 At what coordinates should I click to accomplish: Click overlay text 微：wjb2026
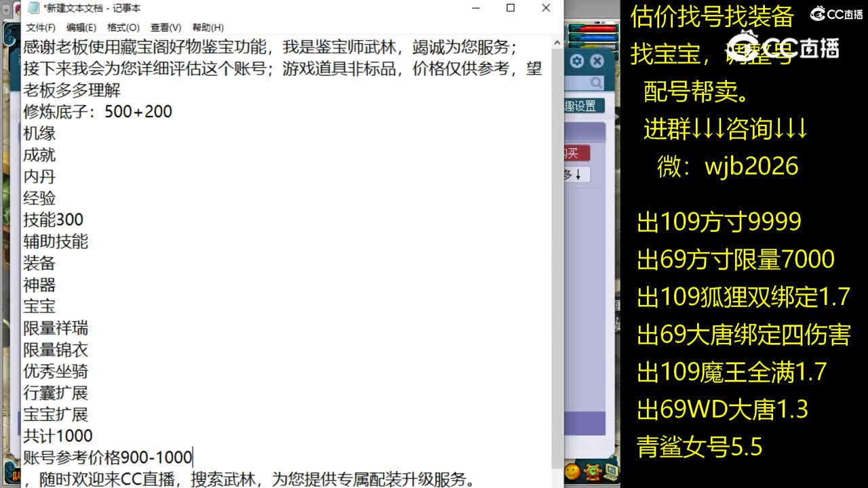728,166
